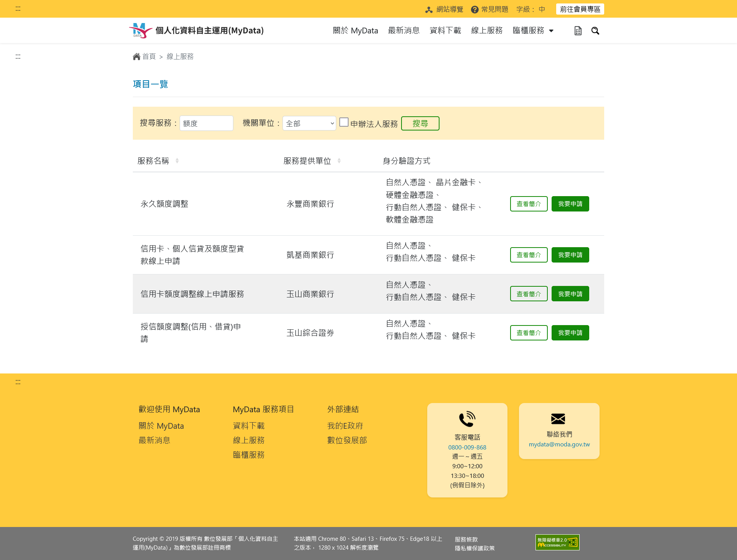Select font size 中

542,9
